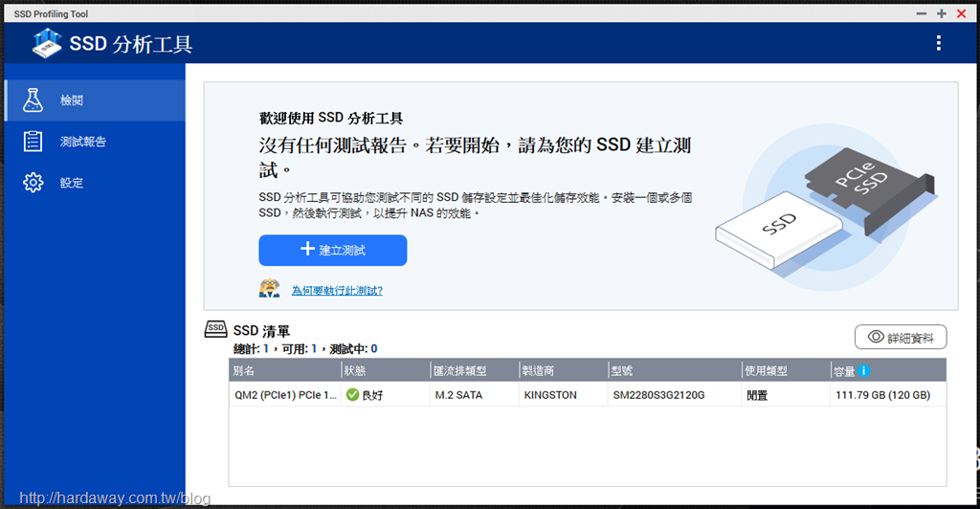Click the SSD and PCIe SSD illustration
This screenshot has height=509, width=980.
(x=826, y=208)
